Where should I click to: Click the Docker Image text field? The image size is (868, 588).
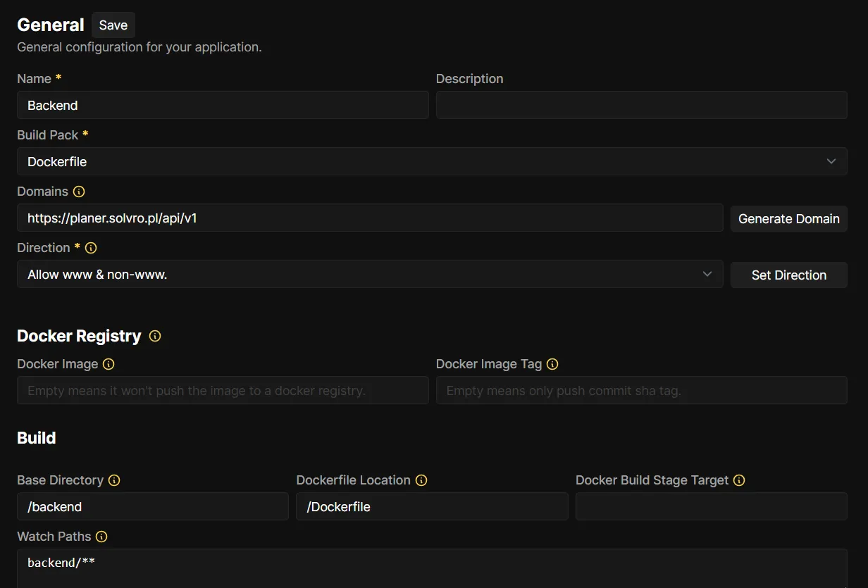tap(223, 390)
